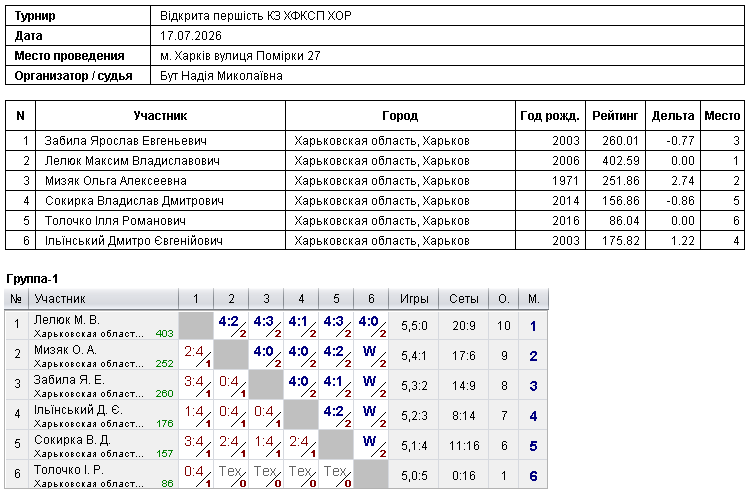Click the Участник column header in participants table
The height and width of the screenshot is (494, 750).
[160, 116]
